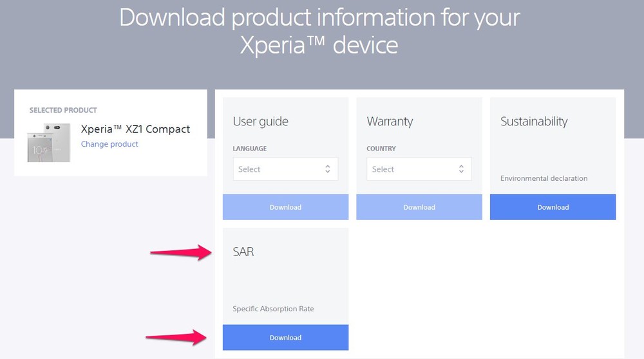Viewport: 644px width, 359px height.
Task: Click the SELECTED PRODUCT label
Action: pos(63,110)
